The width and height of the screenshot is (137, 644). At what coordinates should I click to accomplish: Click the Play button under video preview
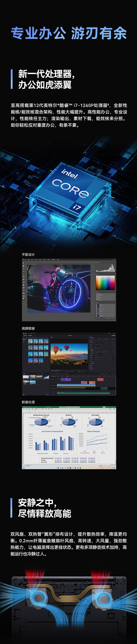[69, 372]
